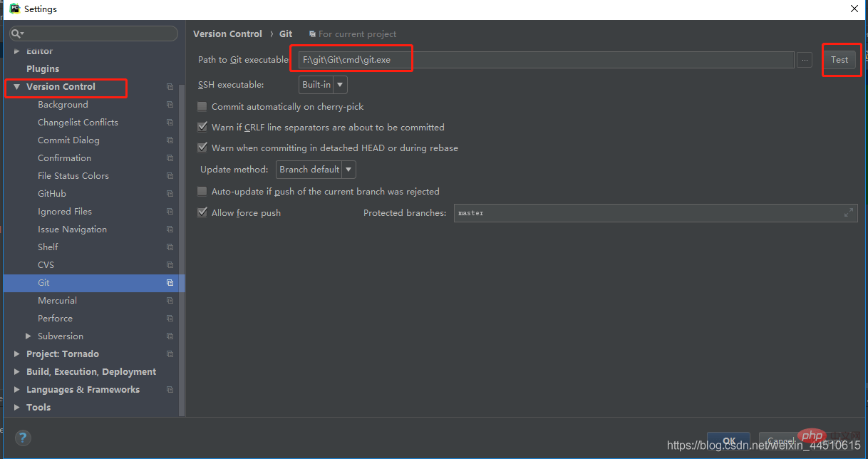Click the search magnifier icon in settings search
The image size is (868, 459).
(17, 33)
